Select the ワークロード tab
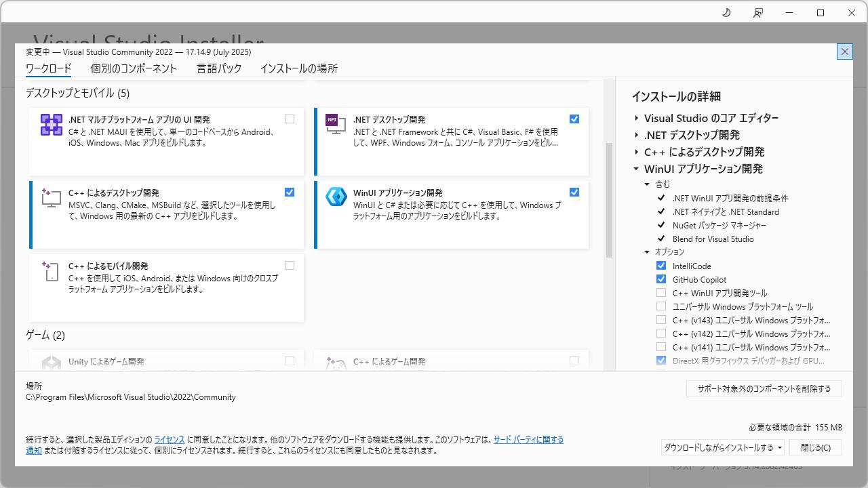The image size is (868, 488). coord(48,68)
